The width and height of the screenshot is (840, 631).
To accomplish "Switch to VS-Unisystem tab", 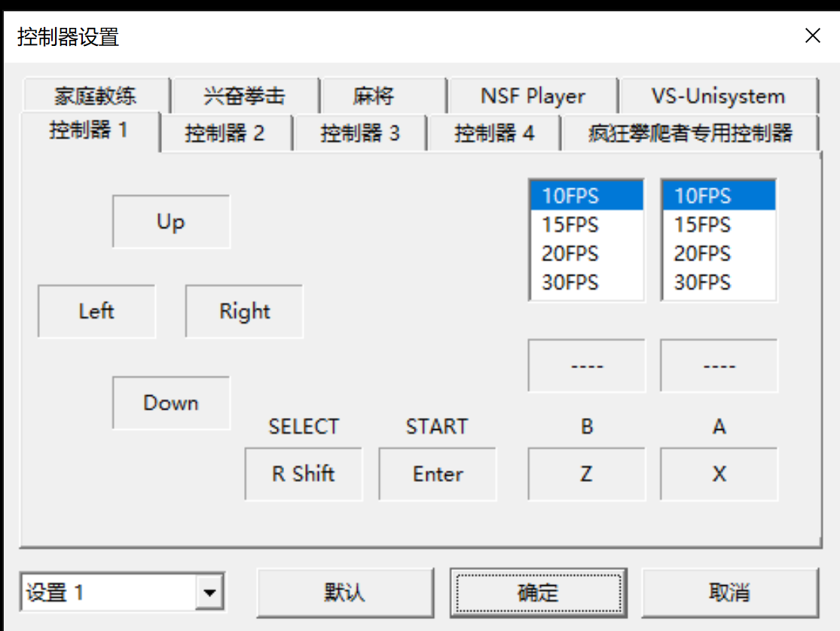I will 719,96.
